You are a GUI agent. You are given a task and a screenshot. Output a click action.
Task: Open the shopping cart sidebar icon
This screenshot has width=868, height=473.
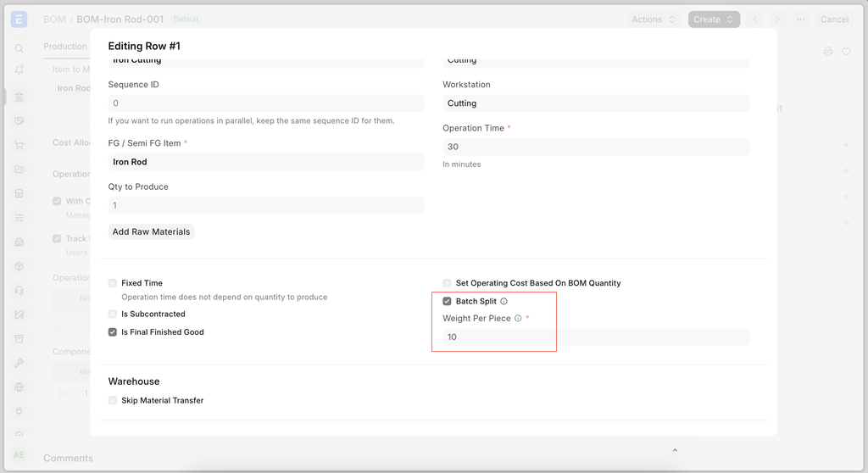[19, 146]
